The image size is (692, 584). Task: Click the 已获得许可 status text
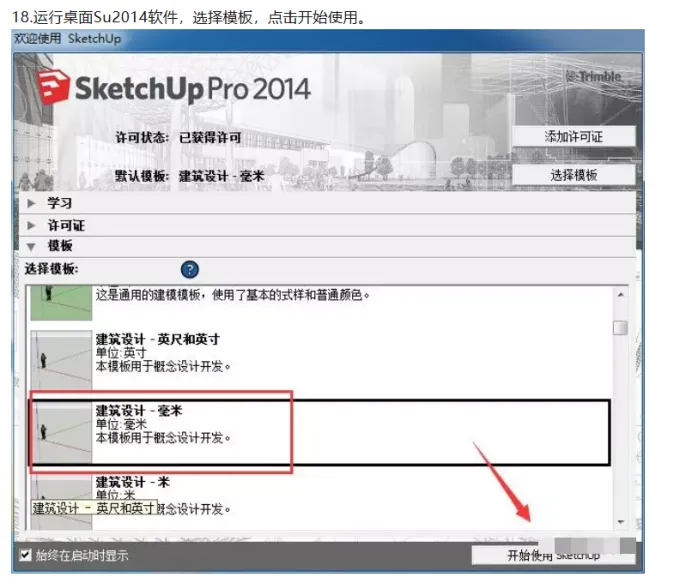210,138
